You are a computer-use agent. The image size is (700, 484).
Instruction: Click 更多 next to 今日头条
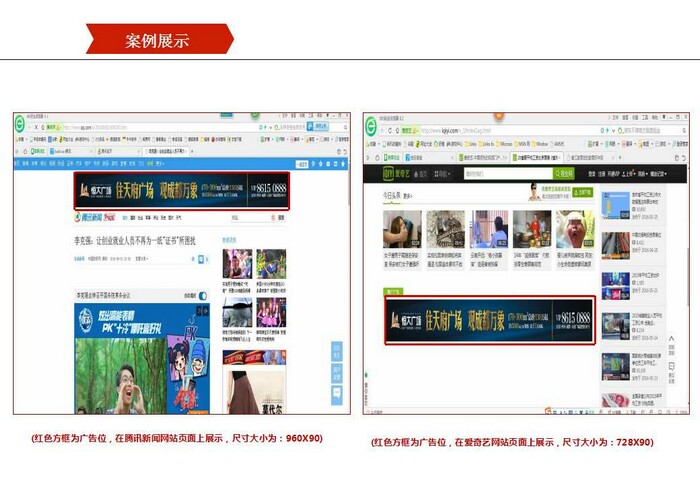[408, 196]
